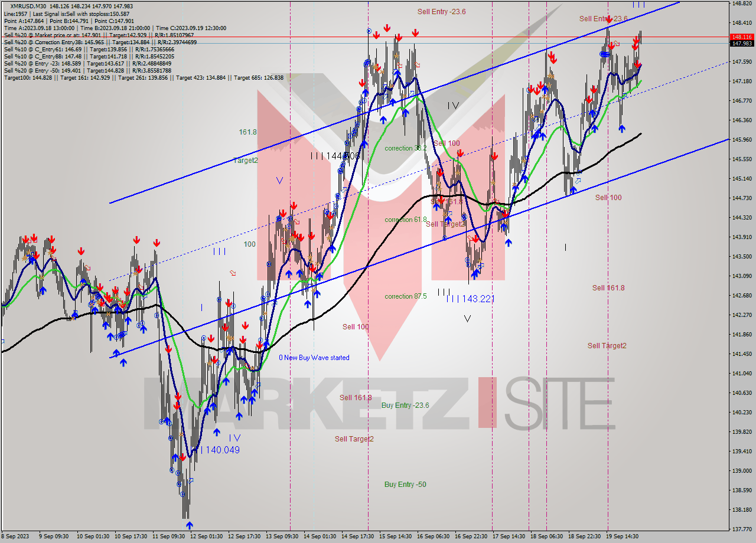Click the '10 Sep 17:30' time axis label
This screenshot has height=543, width=756.
click(x=131, y=537)
